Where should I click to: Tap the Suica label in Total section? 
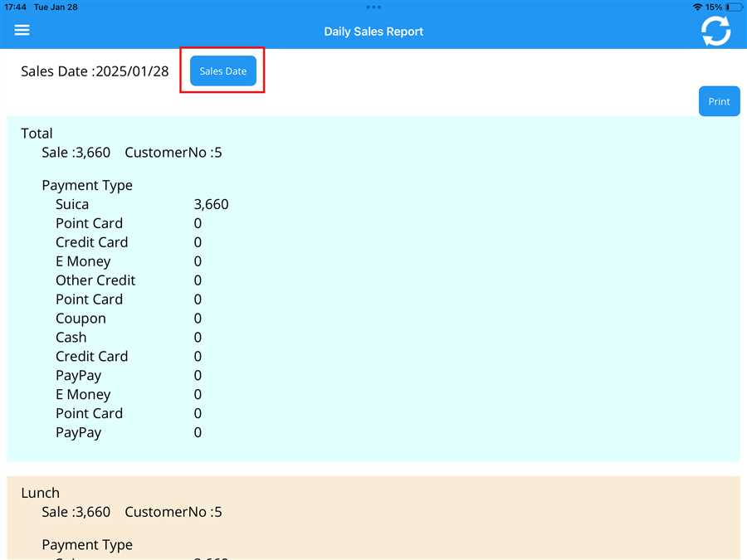coord(72,204)
